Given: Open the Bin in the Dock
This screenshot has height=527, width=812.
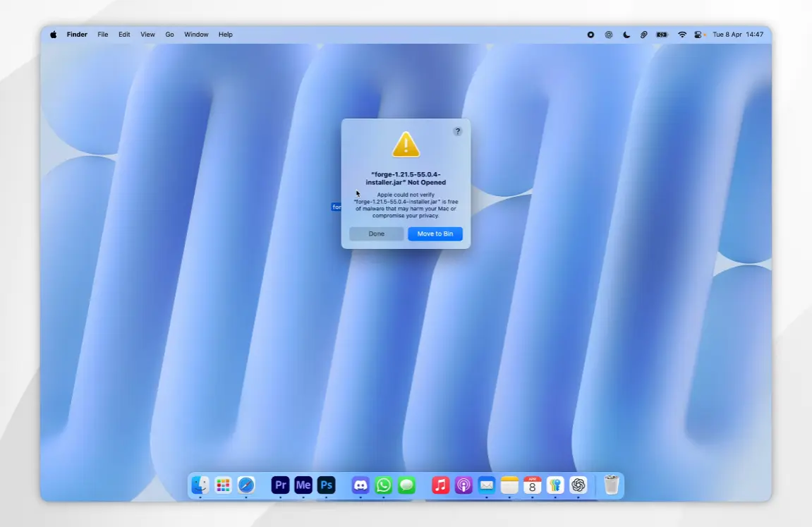Looking at the screenshot, I should point(612,485).
